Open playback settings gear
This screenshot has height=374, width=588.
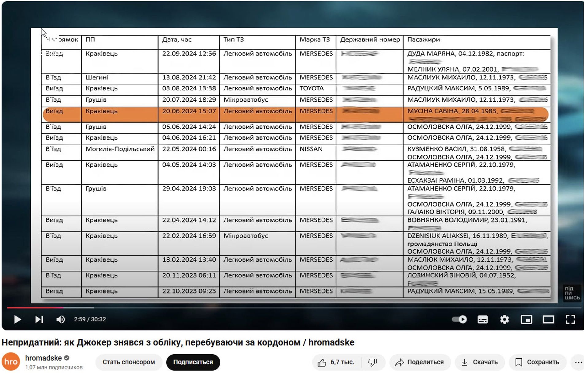504,319
